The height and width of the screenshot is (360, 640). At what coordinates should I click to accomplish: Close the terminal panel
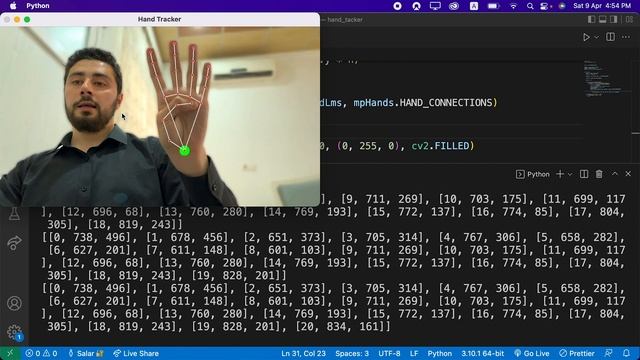pos(628,174)
